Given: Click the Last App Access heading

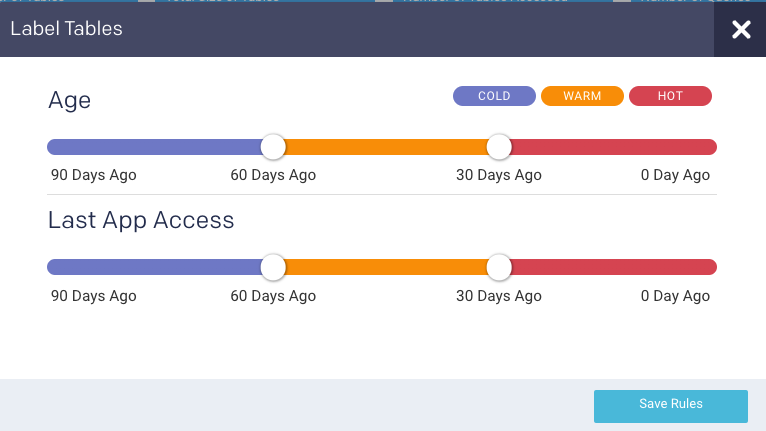Looking at the screenshot, I should (141, 220).
